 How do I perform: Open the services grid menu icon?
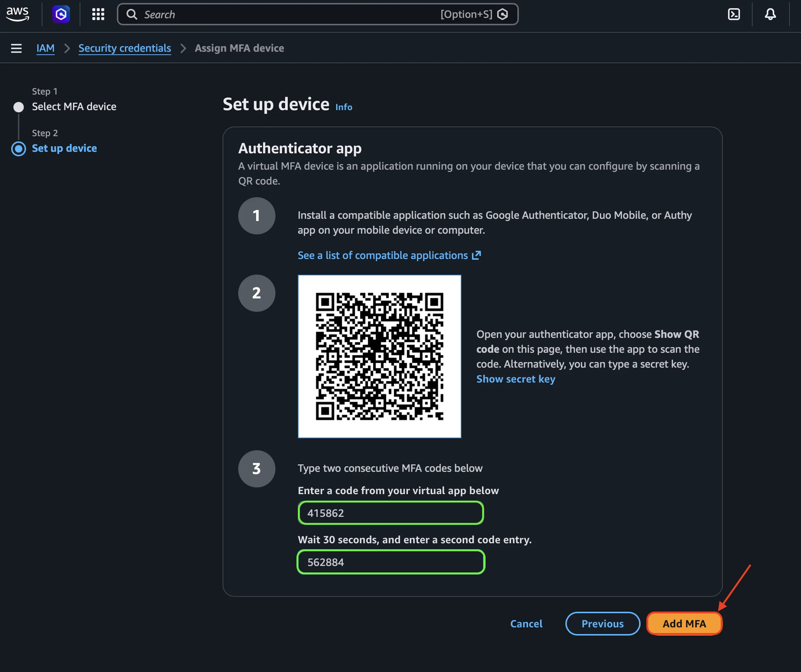pos(98,14)
